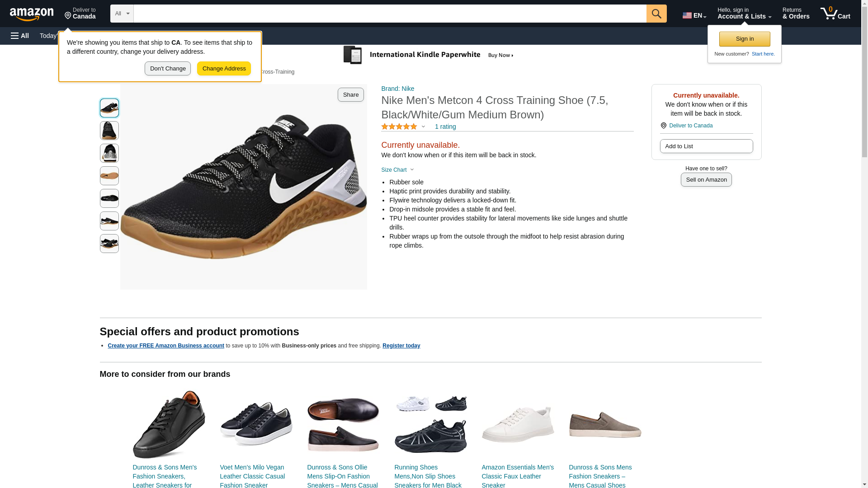
Task: Select the second shoe thumbnail image
Action: pos(109,131)
